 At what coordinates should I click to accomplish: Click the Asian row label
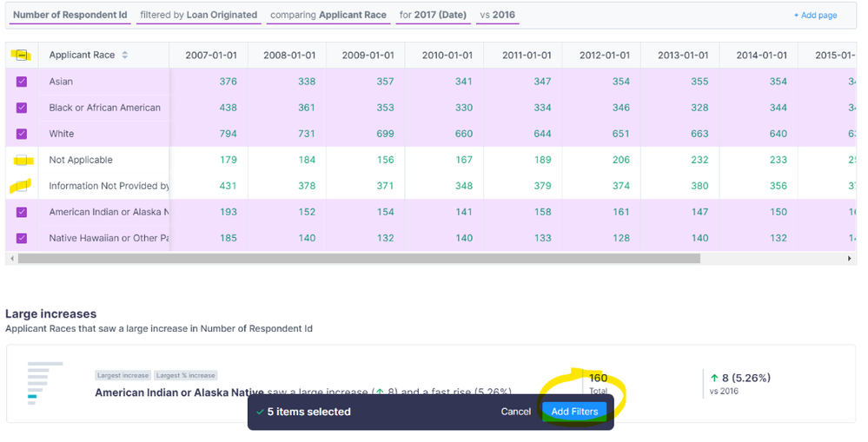coord(61,82)
